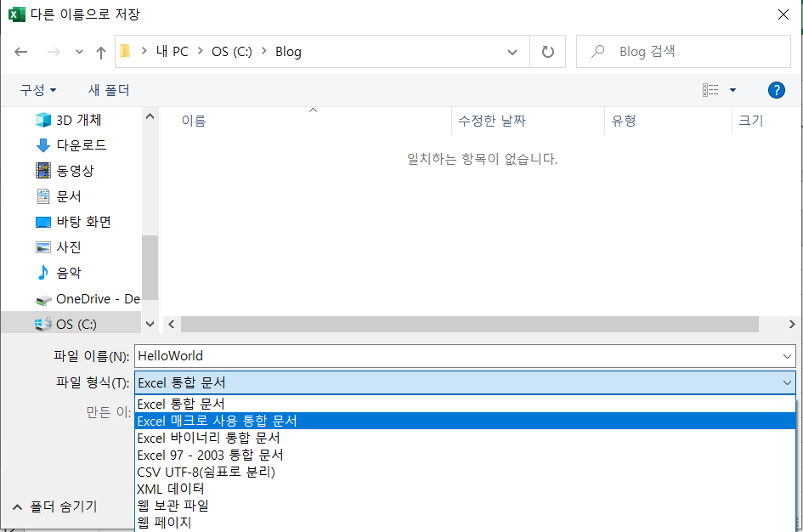Viewport: 803px width, 532px height.
Task: Sort by 수정한 날짜 column header
Action: (x=492, y=121)
